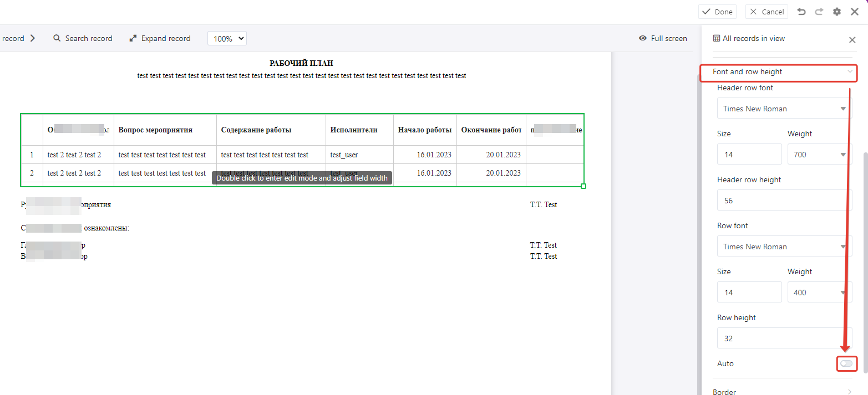Open settings gear icon
The width and height of the screenshot is (868, 395).
pyautogui.click(x=837, y=12)
